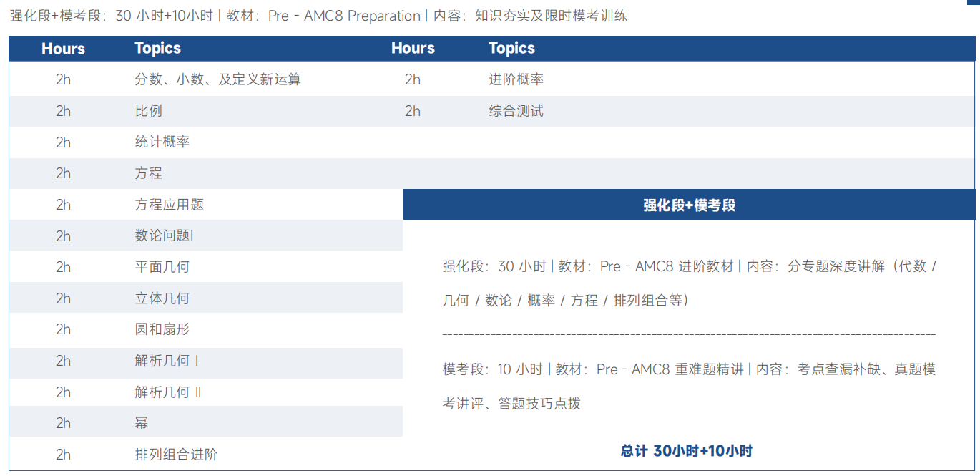The width and height of the screenshot is (980, 476).
Task: Select the total line 总计 30小时+10小时
Action: coord(687,451)
